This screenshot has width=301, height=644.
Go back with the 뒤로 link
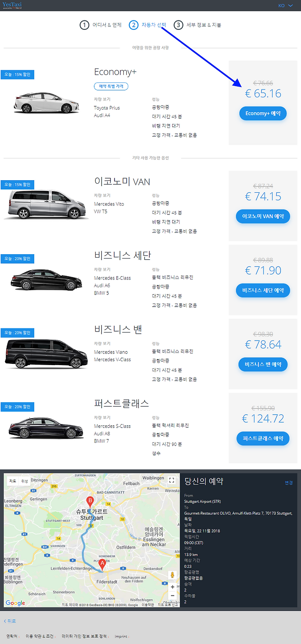[10, 621]
